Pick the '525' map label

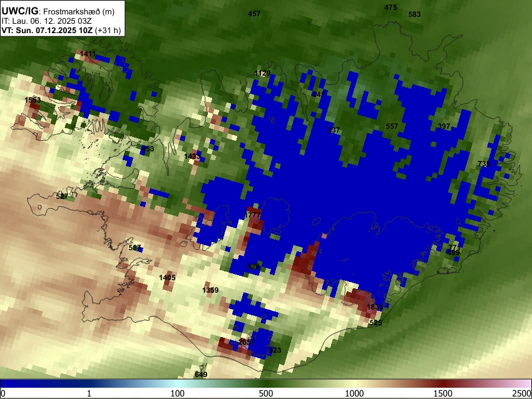tap(376, 322)
